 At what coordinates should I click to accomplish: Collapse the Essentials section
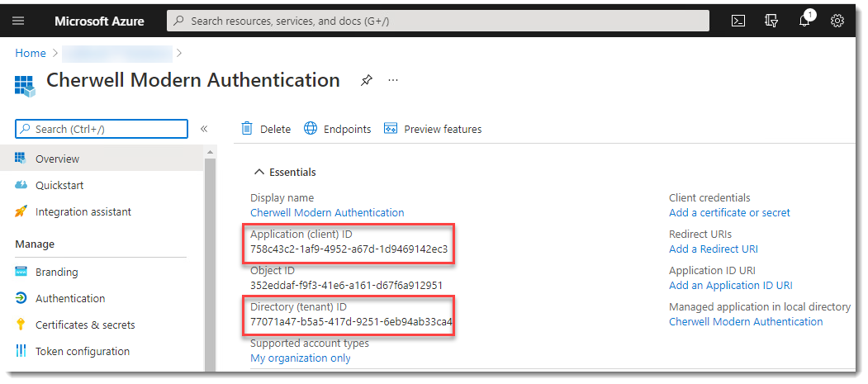259,173
